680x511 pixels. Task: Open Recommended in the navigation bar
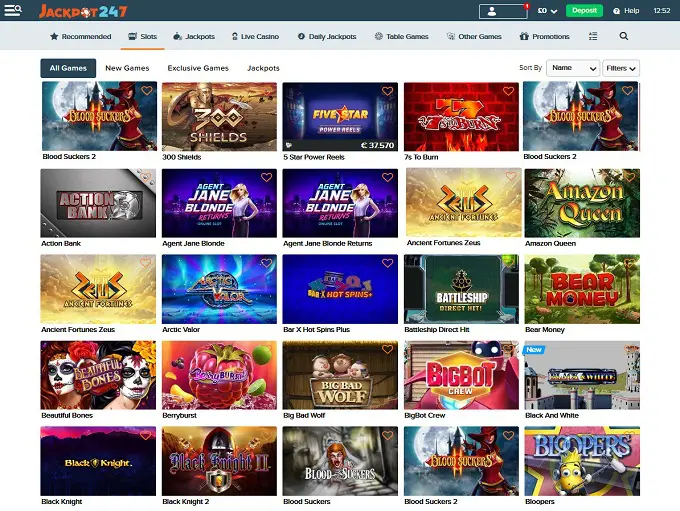(81, 36)
